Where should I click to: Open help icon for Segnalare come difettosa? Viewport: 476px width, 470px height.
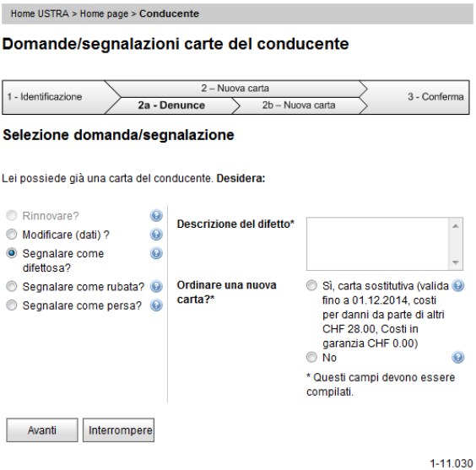pos(156,253)
